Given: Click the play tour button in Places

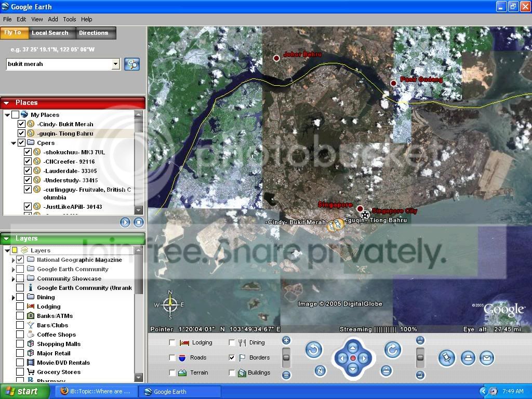Looking at the screenshot, I should (x=125, y=222).
